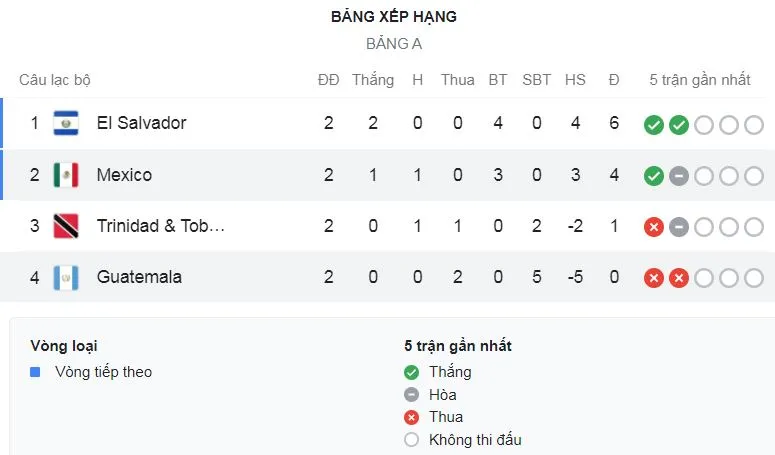775x455 pixels.
Task: Click Trinidad & Tobago's red loss icon
Action: (654, 227)
